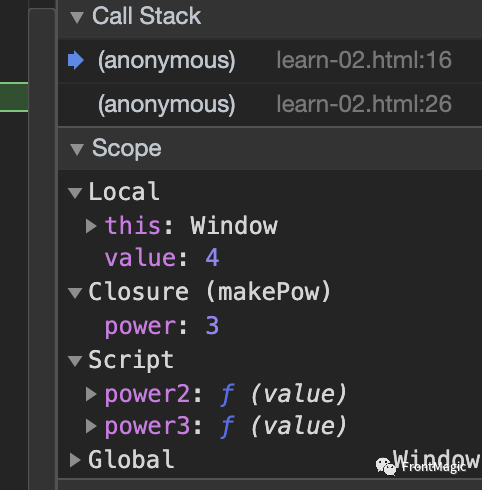Click the number 4 value
Screen dimensions: 482x490
212,258
